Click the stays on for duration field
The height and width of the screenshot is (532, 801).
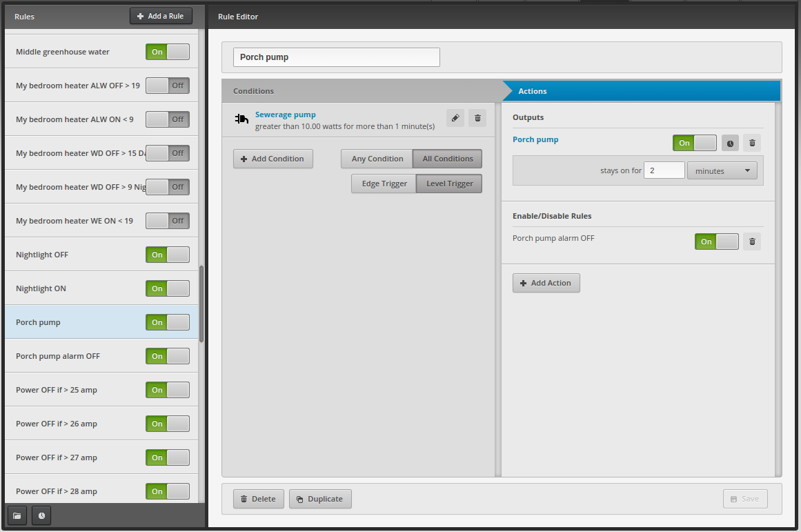pos(664,170)
